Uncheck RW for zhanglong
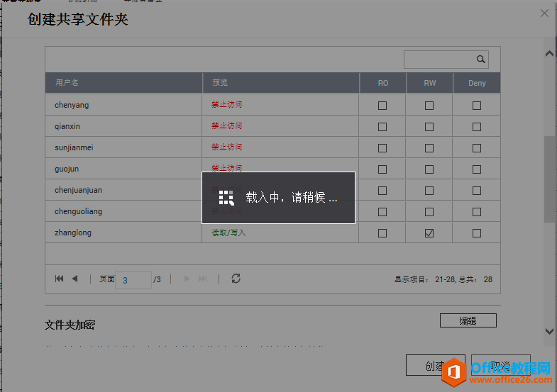Screen dimensions: 557x392 (429, 233)
